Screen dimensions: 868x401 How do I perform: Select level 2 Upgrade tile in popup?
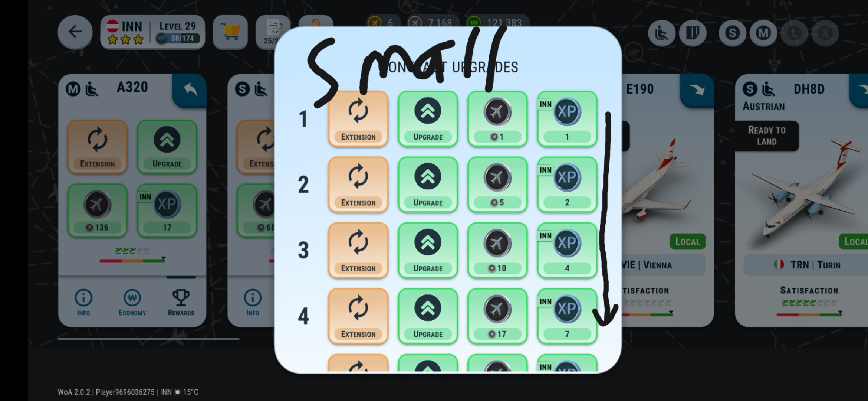pos(428,185)
